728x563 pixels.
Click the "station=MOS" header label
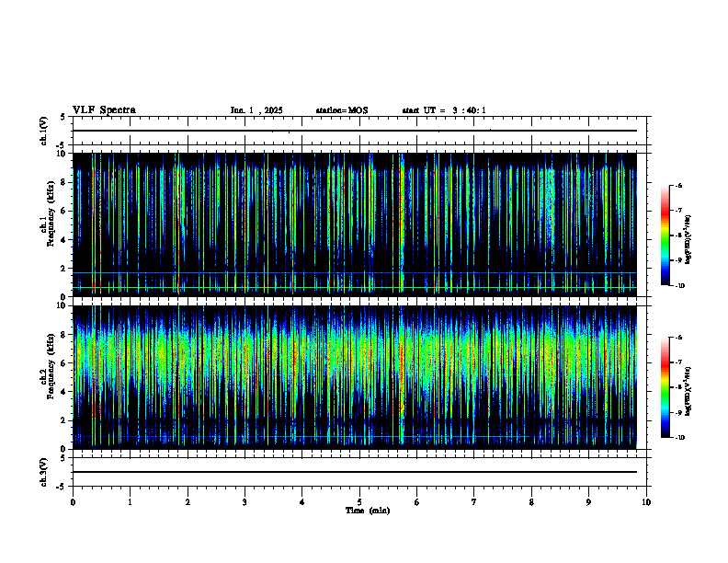(x=342, y=110)
